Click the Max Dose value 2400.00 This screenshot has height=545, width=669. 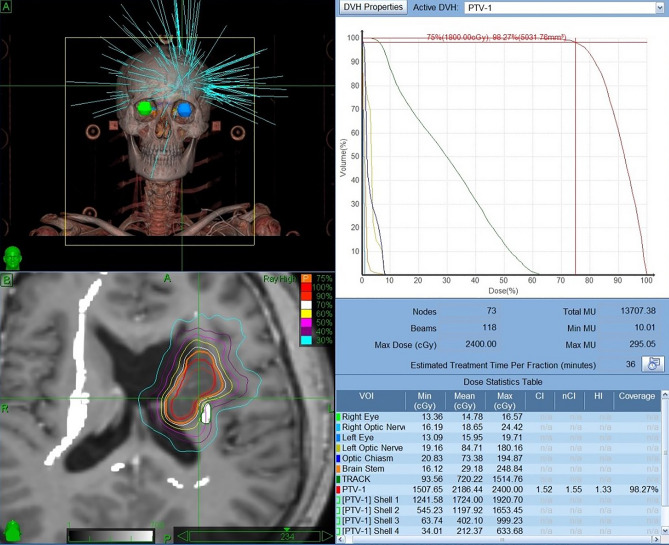[481, 344]
